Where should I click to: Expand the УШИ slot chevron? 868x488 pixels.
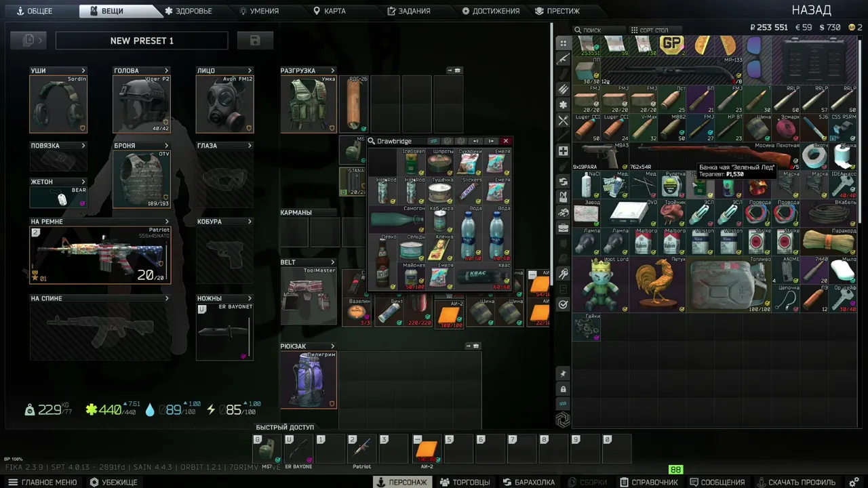(x=83, y=70)
